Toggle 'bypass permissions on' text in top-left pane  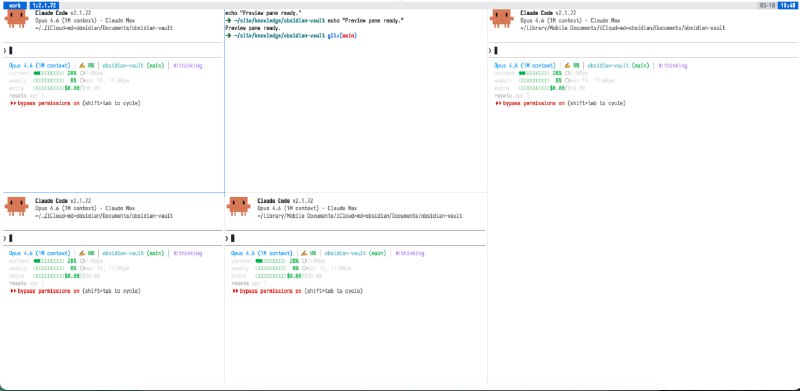pos(48,103)
